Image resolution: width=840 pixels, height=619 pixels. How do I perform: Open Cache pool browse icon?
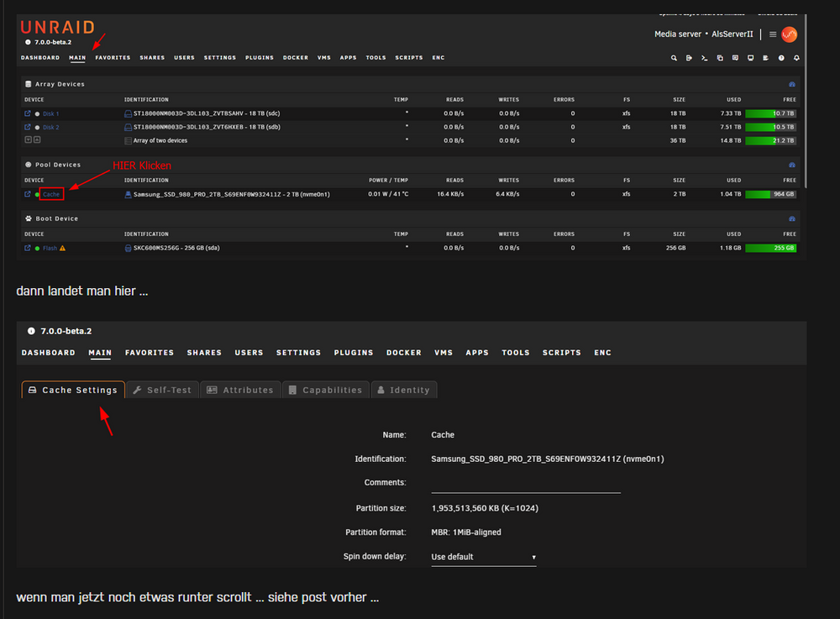28,194
